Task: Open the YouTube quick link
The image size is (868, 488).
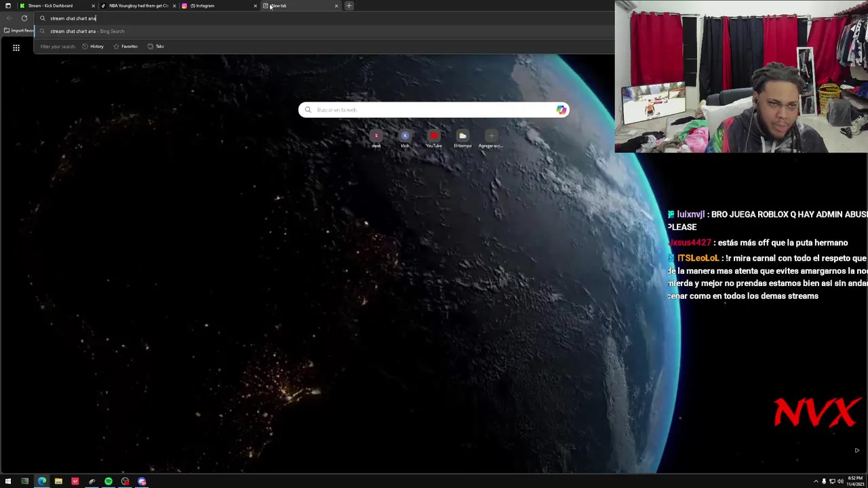Action: coord(434,138)
